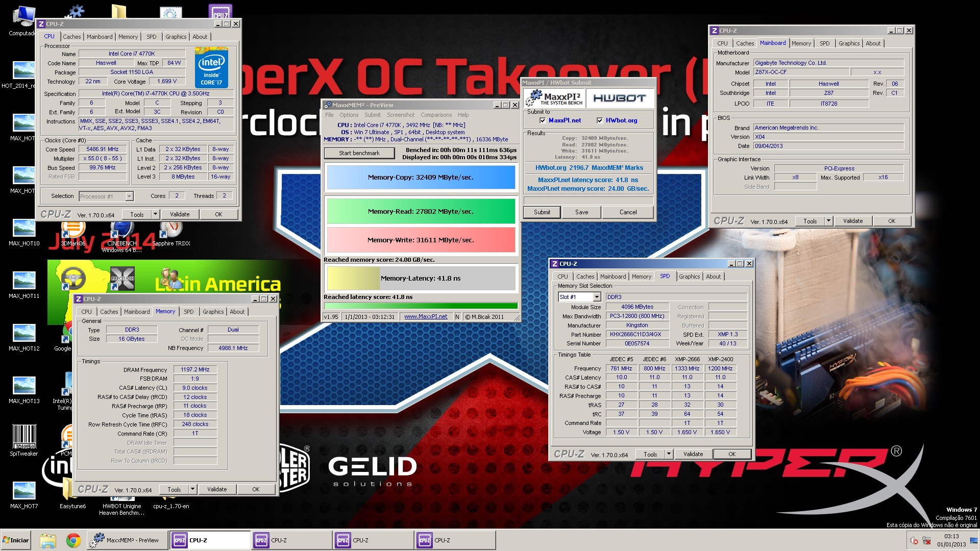980x551 pixels.
Task: Switch to About tab in SPD CPU-Z window
Action: [x=713, y=277]
